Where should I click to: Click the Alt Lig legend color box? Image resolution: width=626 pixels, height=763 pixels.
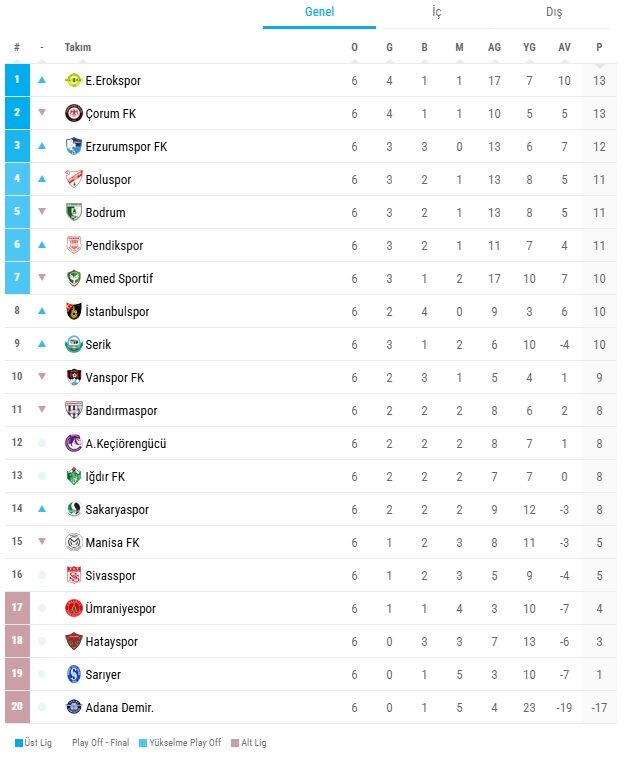[235, 743]
